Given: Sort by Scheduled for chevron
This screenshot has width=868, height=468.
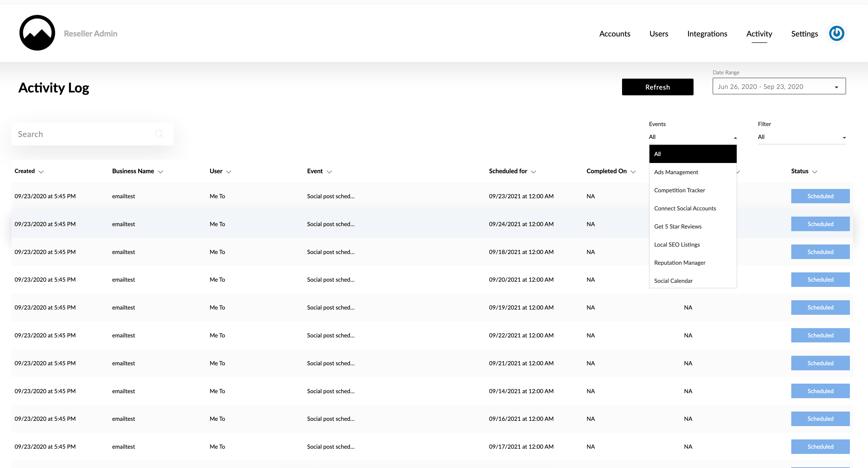Looking at the screenshot, I should pos(533,172).
